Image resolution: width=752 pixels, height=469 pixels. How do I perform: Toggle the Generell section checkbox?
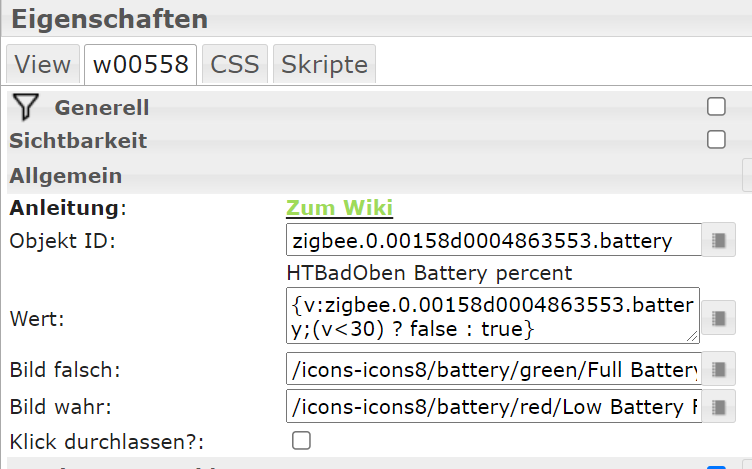coord(716,107)
